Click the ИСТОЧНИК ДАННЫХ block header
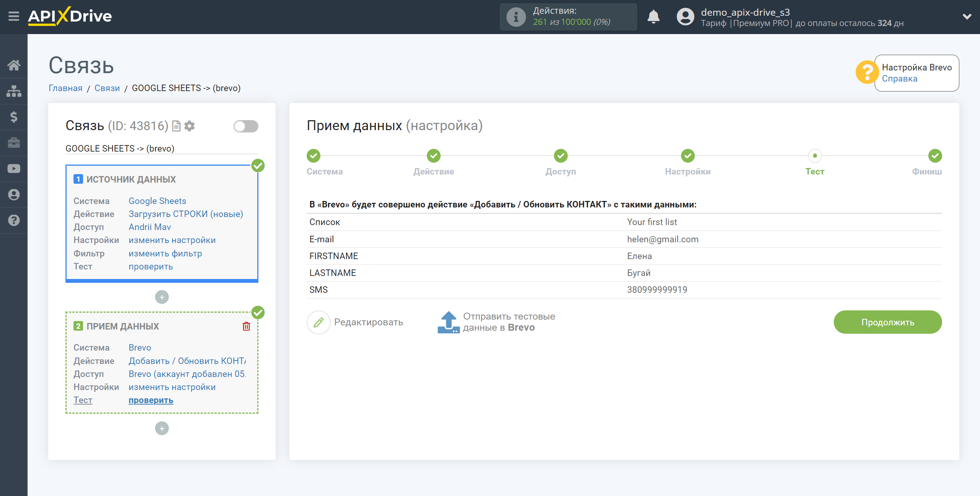 pyautogui.click(x=131, y=179)
